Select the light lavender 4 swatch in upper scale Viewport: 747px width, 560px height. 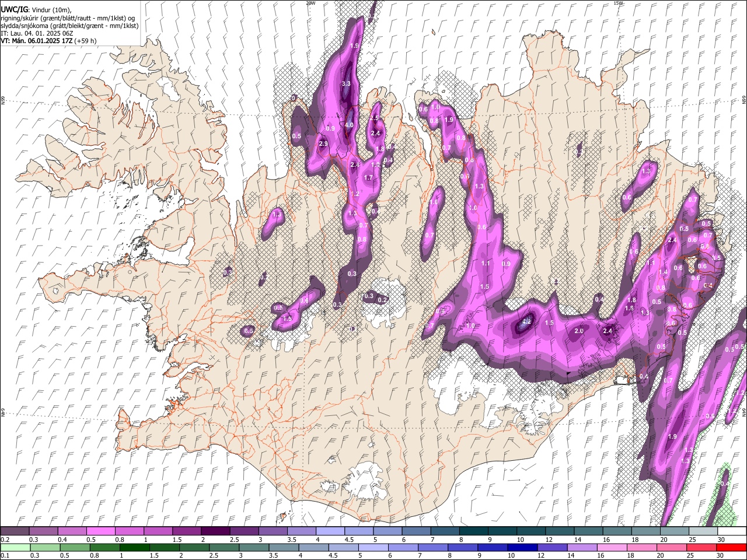click(330, 531)
